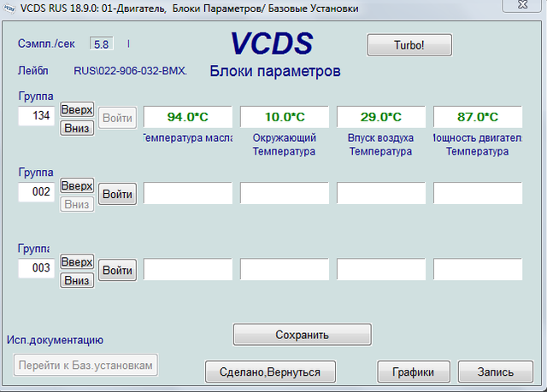This screenshot has width=547, height=392.
Task: Select the 29.0*C intake air value
Action: (x=381, y=117)
